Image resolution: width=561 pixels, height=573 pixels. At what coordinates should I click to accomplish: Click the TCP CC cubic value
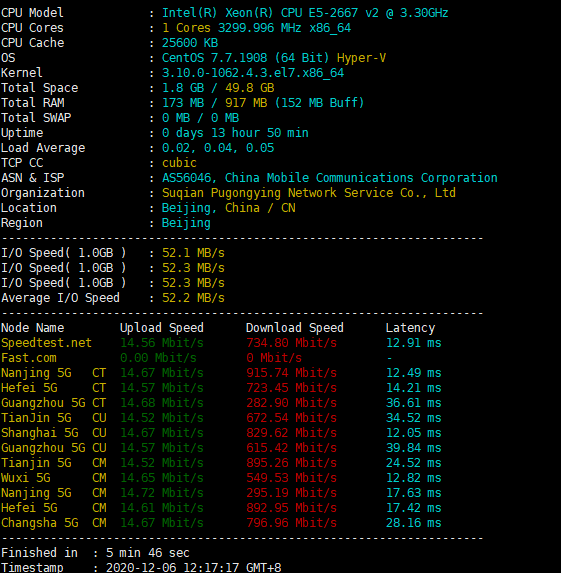tap(179, 163)
